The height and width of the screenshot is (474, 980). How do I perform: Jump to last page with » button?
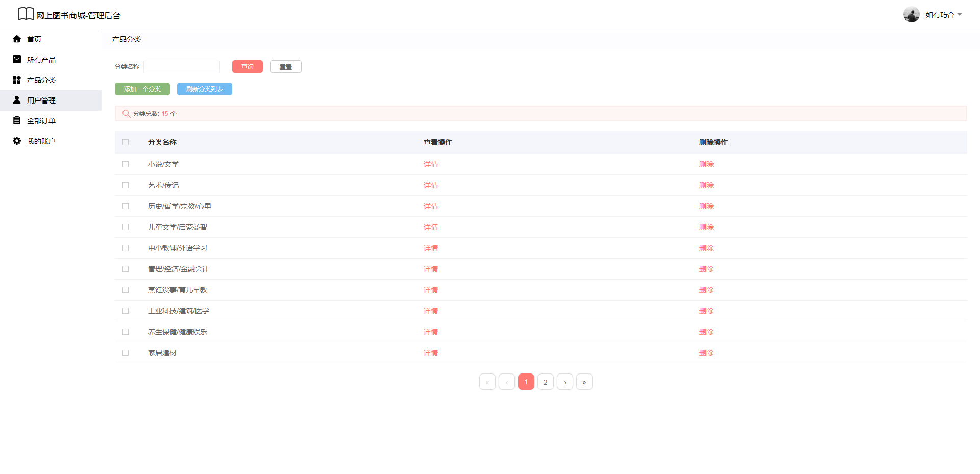point(584,382)
